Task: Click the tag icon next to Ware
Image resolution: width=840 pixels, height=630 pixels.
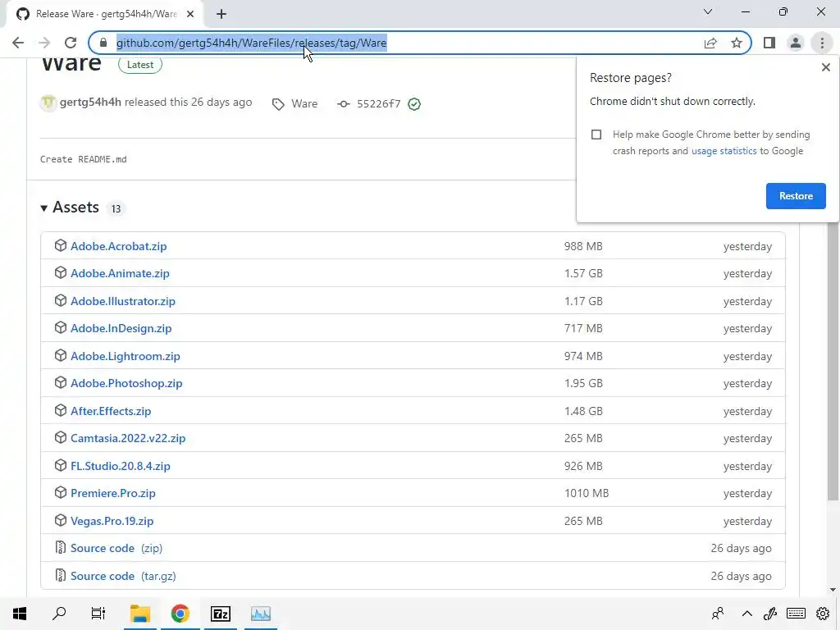Action: point(278,104)
